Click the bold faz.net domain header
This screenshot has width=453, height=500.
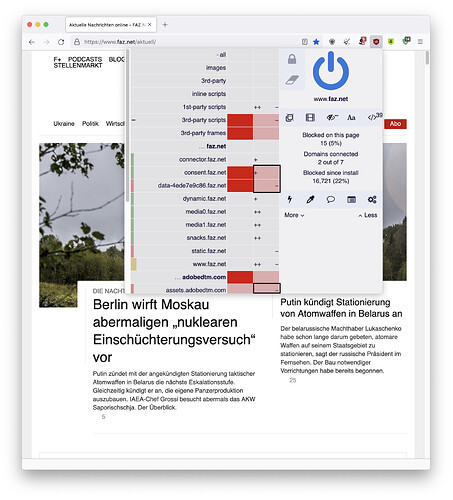pyautogui.click(x=216, y=146)
